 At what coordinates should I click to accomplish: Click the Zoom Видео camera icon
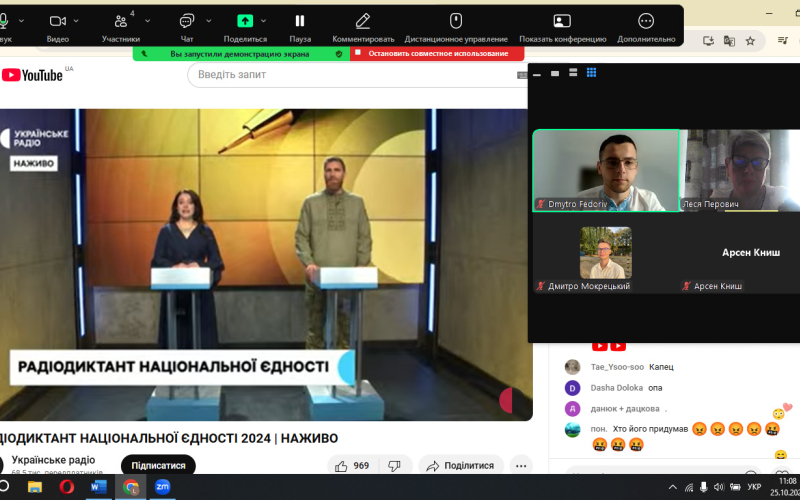[x=57, y=21]
